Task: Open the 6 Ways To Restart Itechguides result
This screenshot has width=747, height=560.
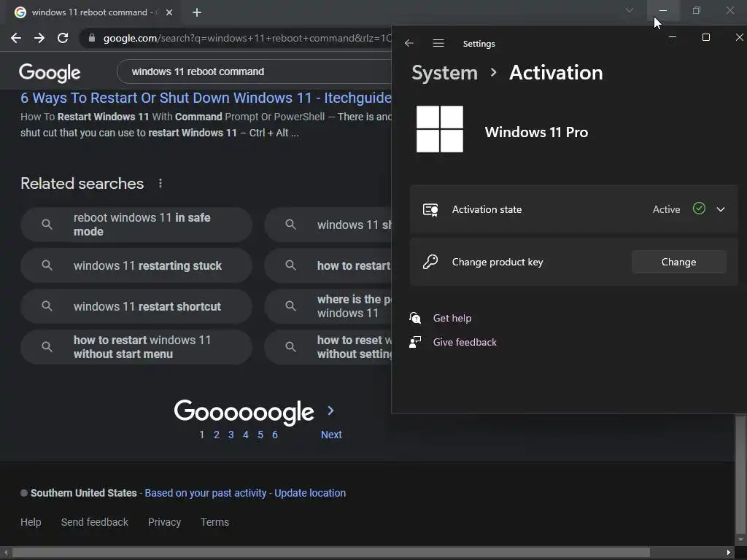Action: coord(206,98)
